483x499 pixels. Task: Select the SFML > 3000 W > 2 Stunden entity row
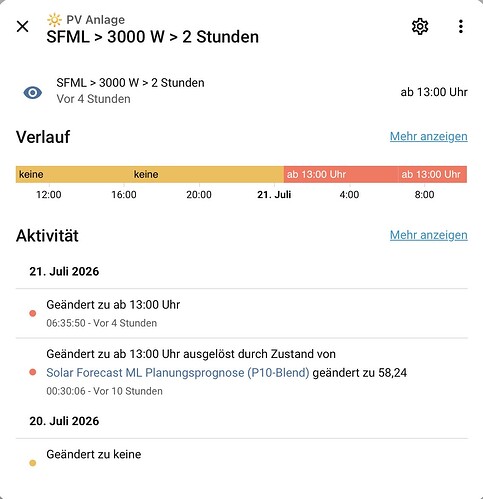pos(242,91)
